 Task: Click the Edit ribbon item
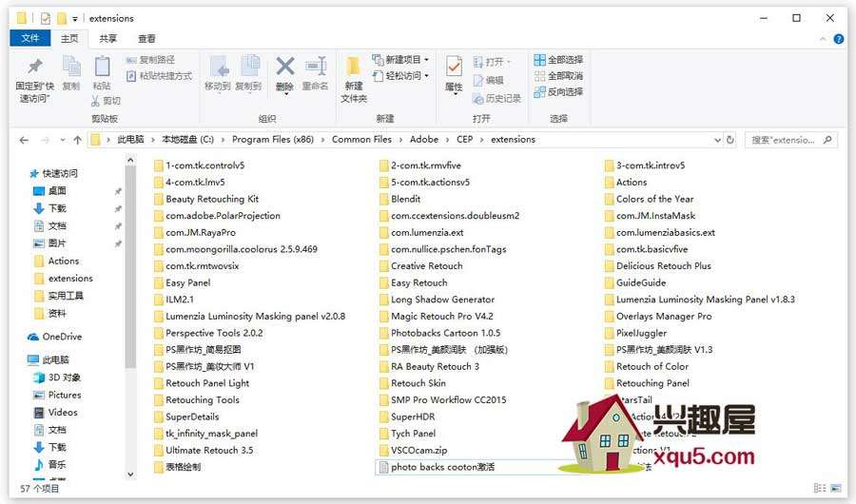click(x=489, y=80)
